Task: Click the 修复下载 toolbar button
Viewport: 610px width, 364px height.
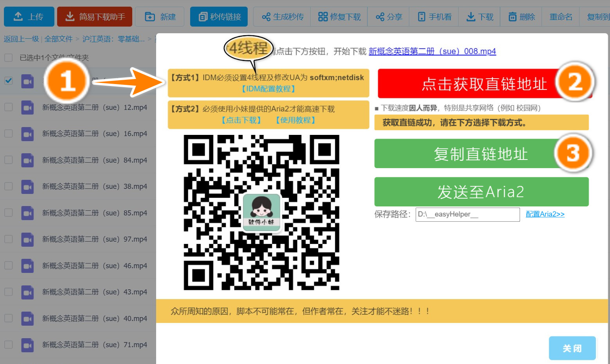Action: click(x=339, y=17)
